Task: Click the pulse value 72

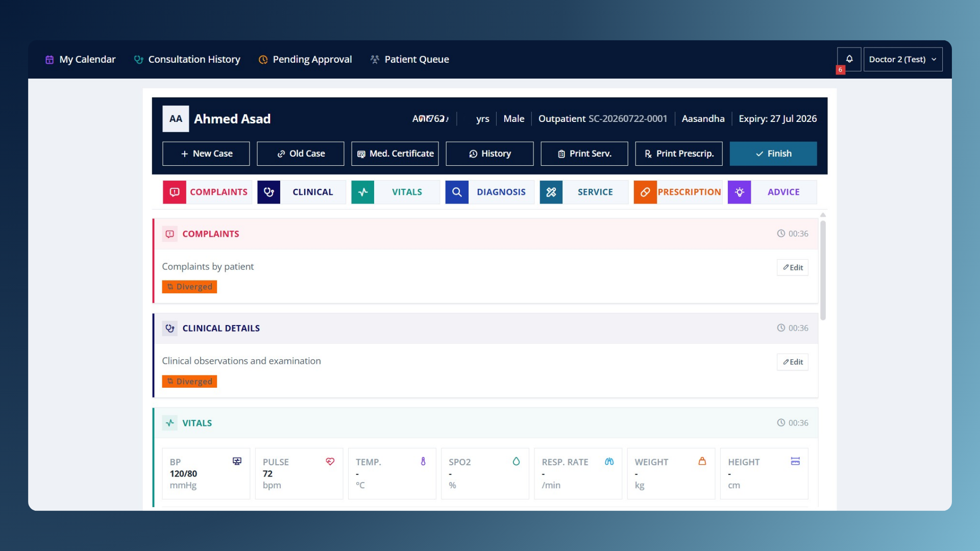Action: (x=267, y=473)
